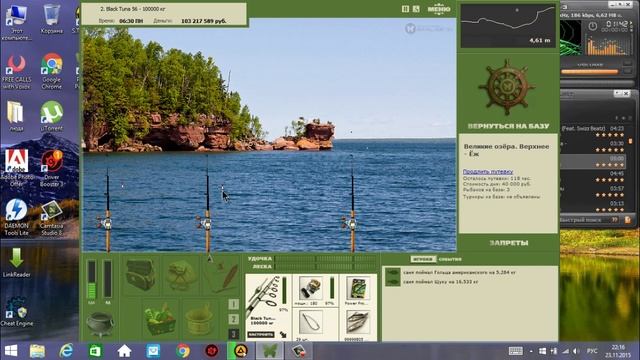This screenshot has width=640, height=360.
Task: Open Cheat Engine desktop shortcut
Action: (x=16, y=312)
